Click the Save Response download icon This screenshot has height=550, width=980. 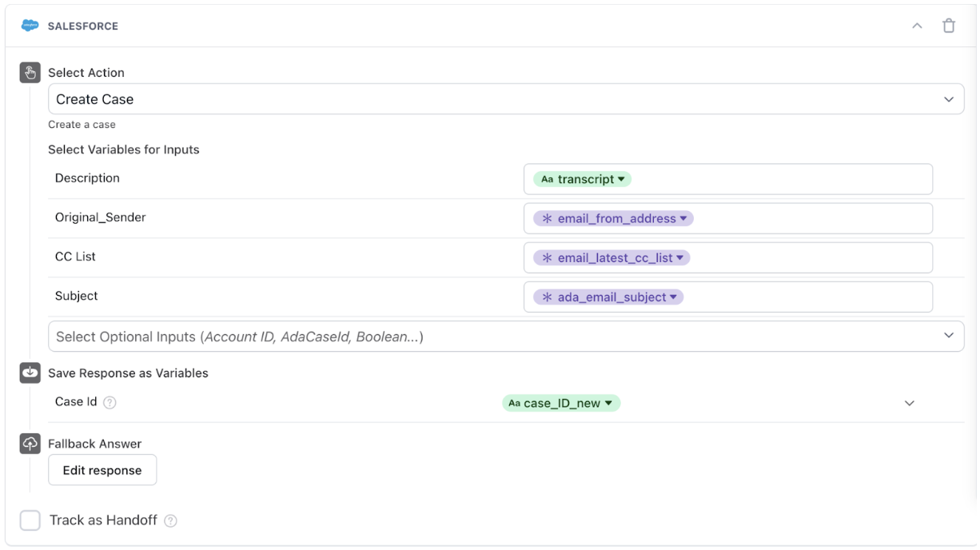pos(30,373)
